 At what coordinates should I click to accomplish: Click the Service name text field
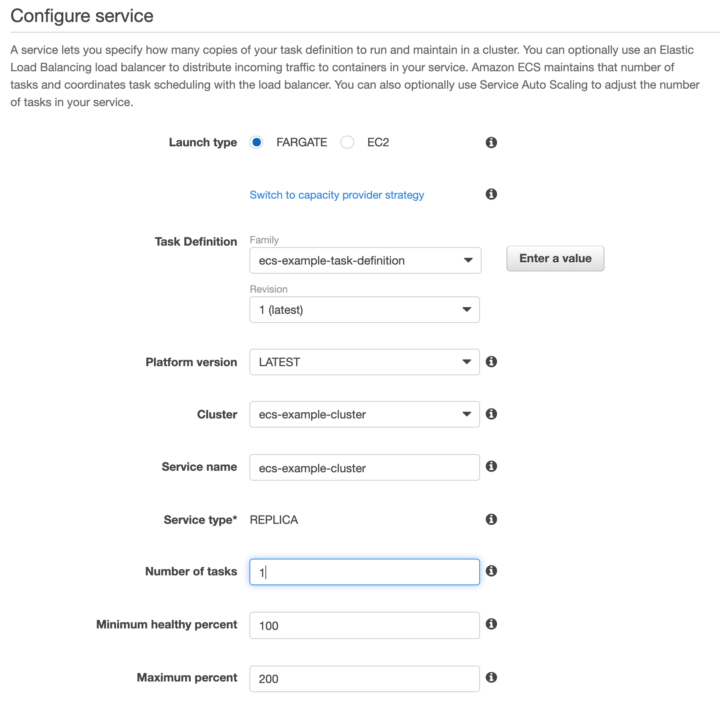364,468
